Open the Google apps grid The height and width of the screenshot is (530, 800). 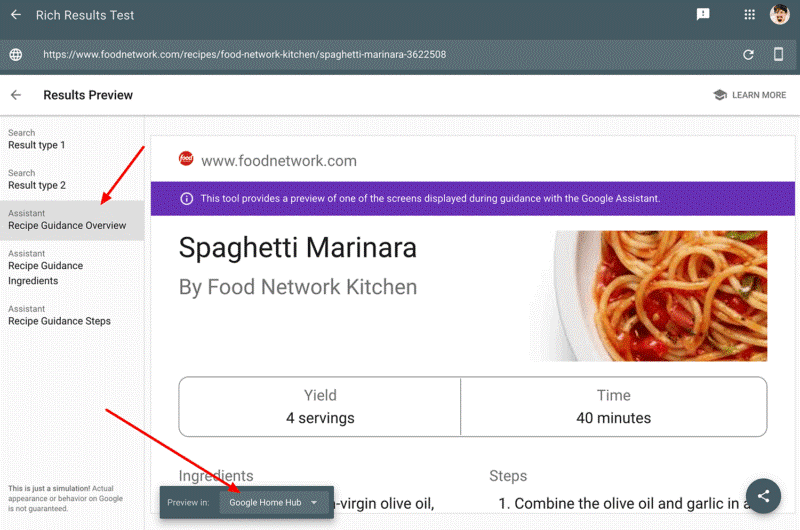(x=749, y=15)
